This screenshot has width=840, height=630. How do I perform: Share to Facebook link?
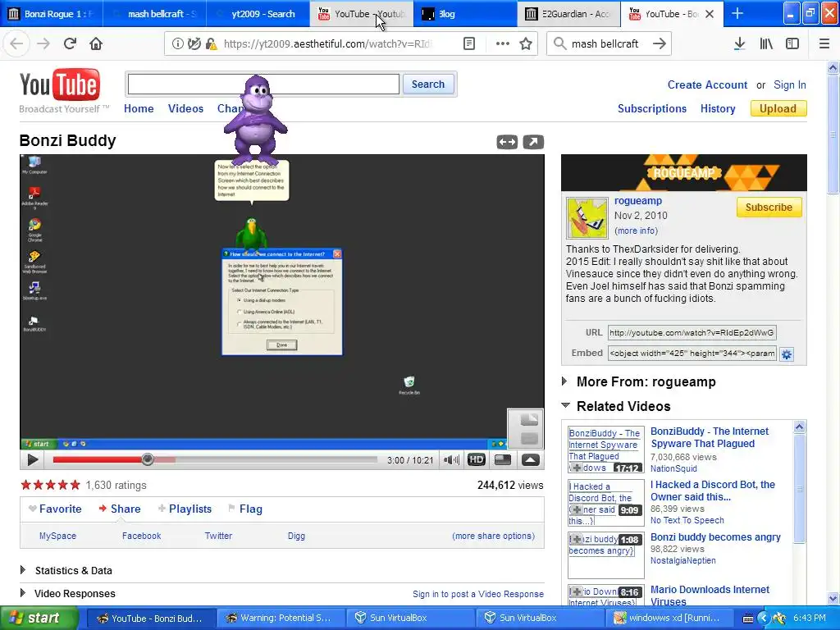click(141, 535)
